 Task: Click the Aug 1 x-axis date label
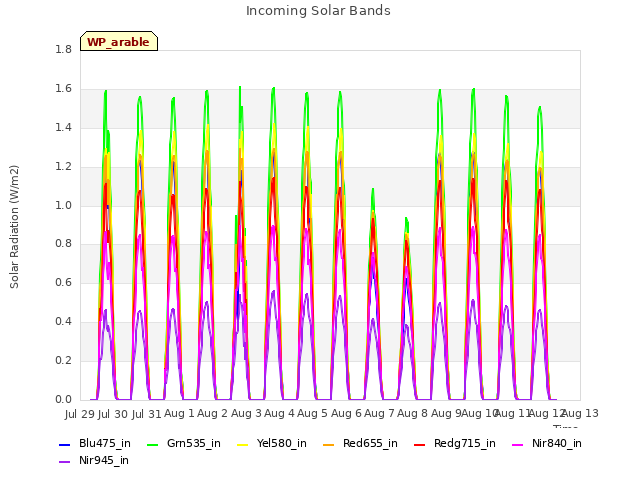point(180,413)
